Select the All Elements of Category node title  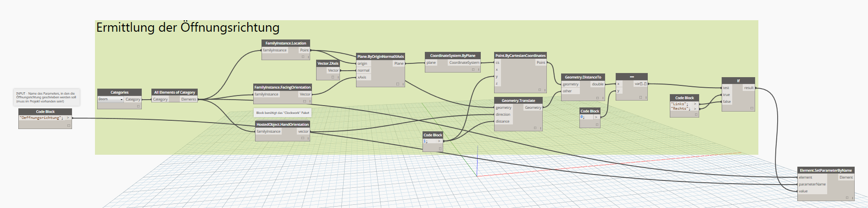[x=174, y=92]
